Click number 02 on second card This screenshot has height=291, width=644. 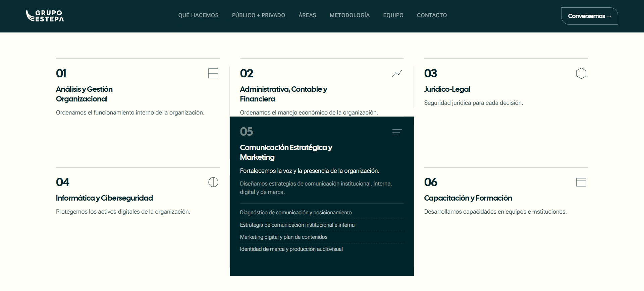point(247,73)
